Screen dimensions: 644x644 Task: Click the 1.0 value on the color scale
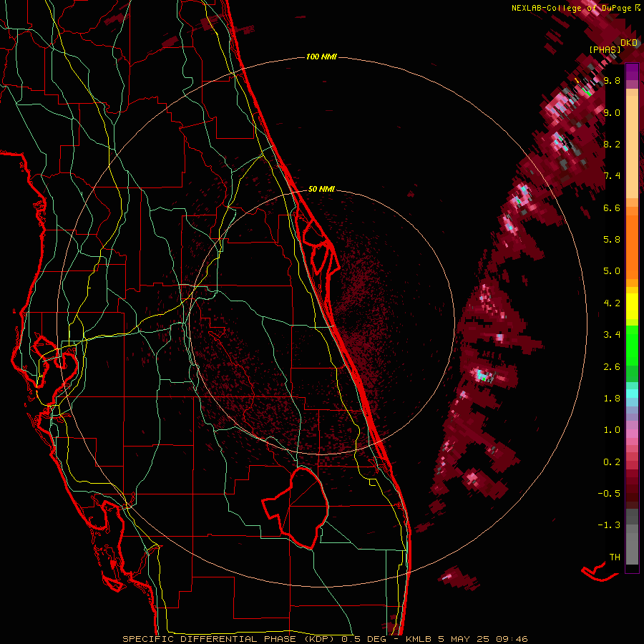coord(612,430)
